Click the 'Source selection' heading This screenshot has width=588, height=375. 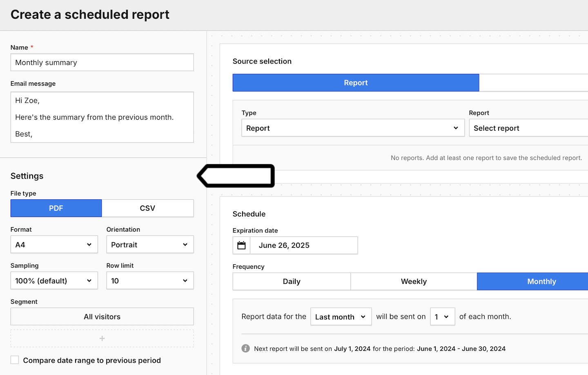coord(262,61)
